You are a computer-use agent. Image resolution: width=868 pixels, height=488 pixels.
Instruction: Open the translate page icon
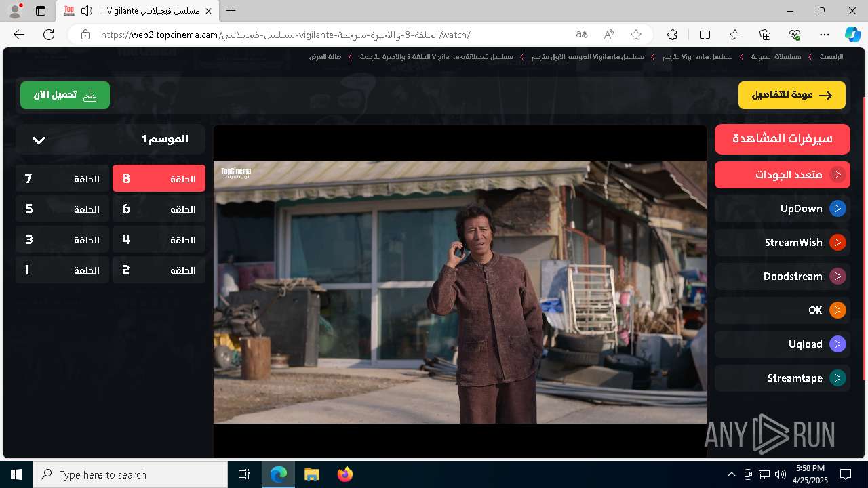pos(582,35)
